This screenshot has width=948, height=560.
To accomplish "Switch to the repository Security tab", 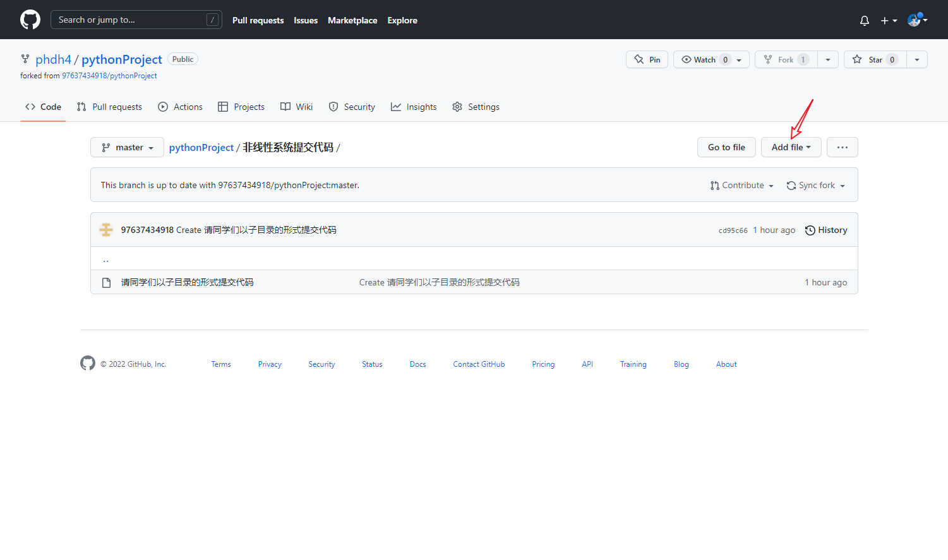I will click(352, 107).
